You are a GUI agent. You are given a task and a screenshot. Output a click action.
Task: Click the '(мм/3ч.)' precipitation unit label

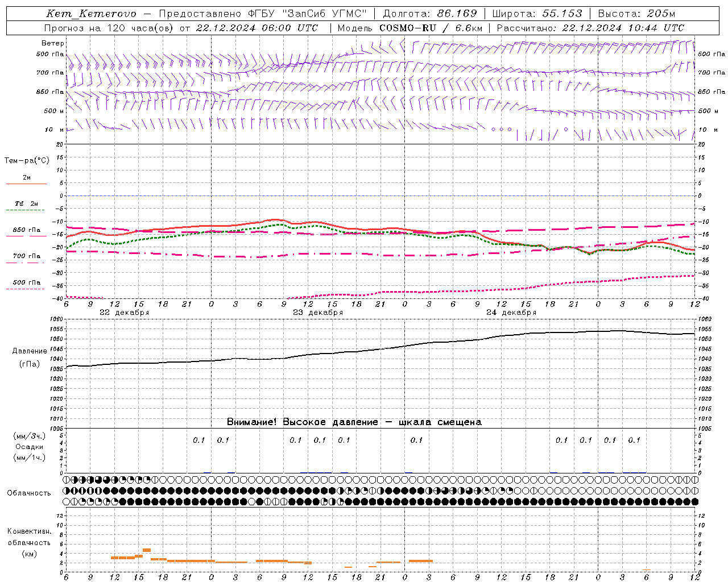click(30, 436)
